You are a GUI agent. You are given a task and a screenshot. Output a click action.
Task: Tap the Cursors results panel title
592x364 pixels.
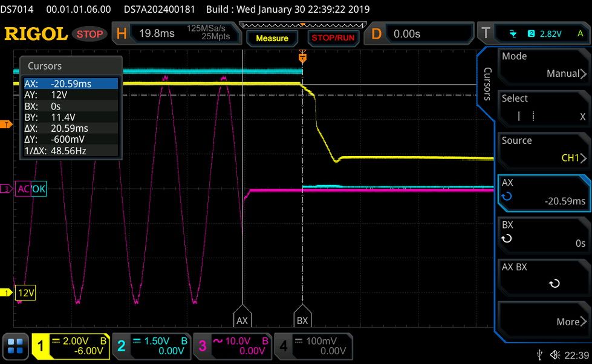coord(45,66)
